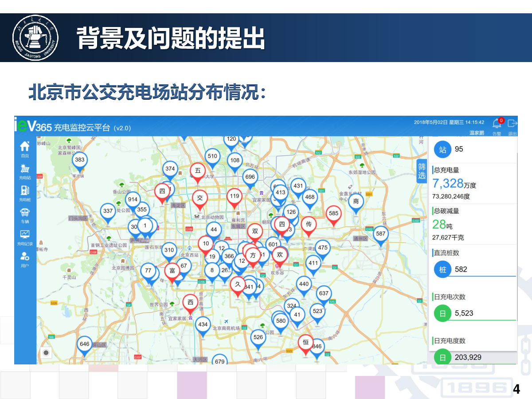The width and height of the screenshot is (532, 399).
Task: Select station marker 77 on the map
Action: click(x=148, y=274)
